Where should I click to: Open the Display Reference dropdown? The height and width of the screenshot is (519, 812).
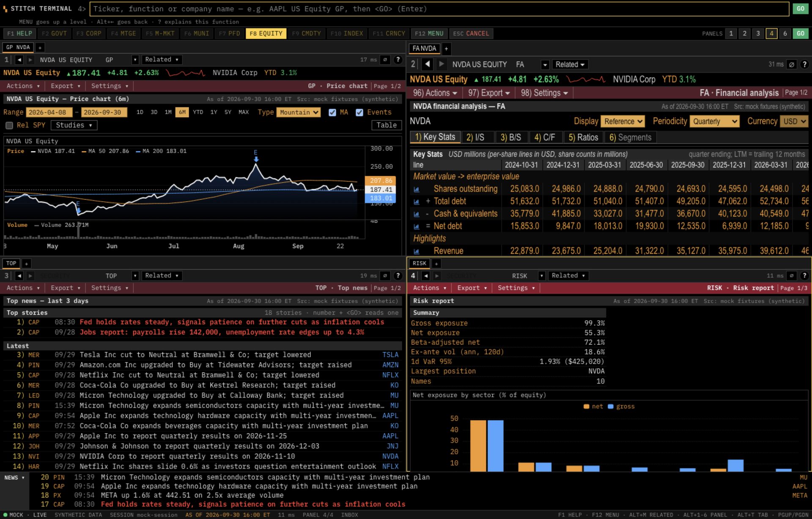coord(623,121)
